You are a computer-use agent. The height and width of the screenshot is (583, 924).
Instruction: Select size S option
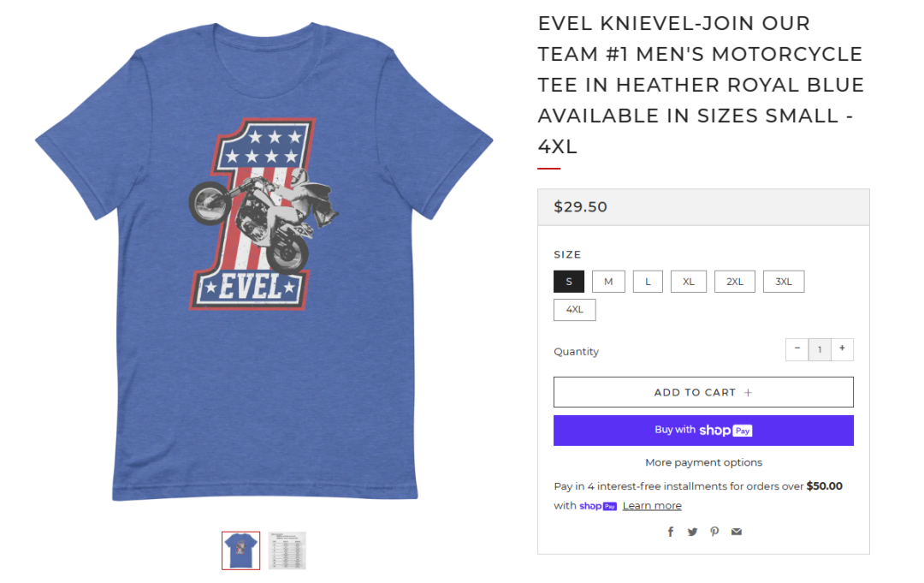click(569, 282)
